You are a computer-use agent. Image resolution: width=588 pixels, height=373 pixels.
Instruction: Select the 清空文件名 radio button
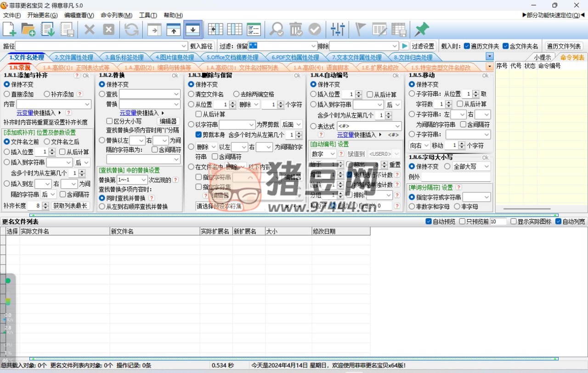pyautogui.click(x=192, y=94)
